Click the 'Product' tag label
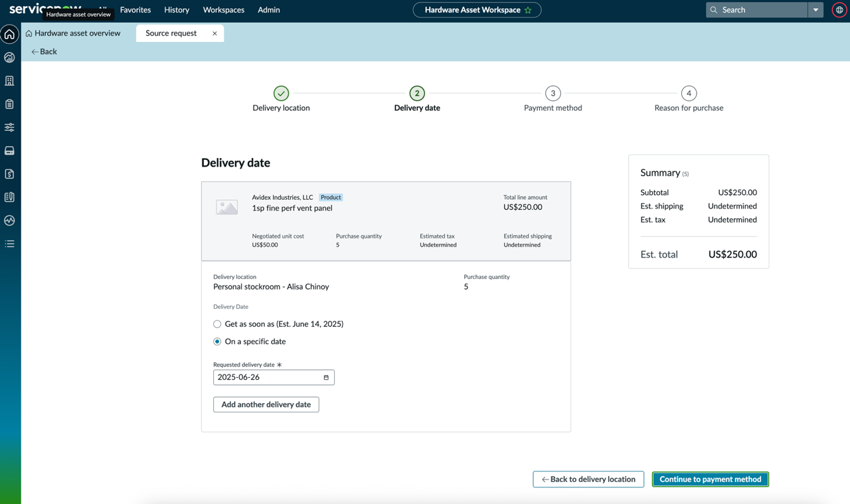This screenshot has width=850, height=504. 331,197
